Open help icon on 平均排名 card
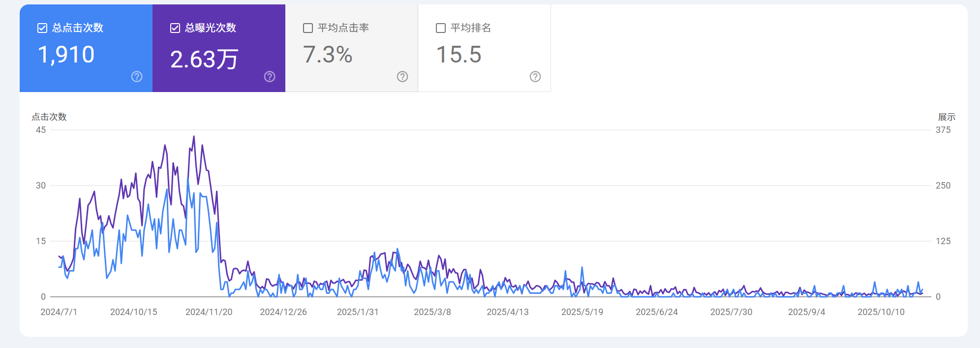The height and width of the screenshot is (348, 980). [x=535, y=76]
